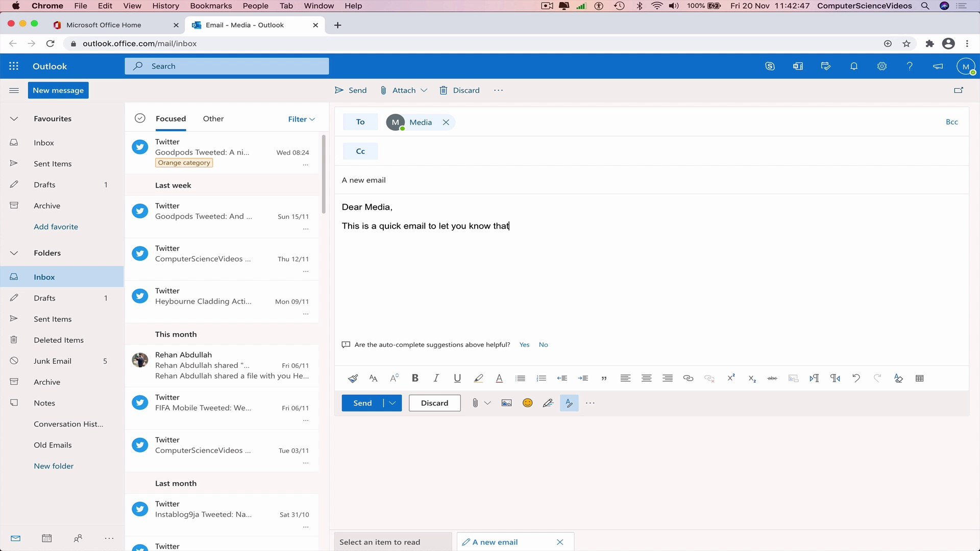Click the Undo arrow in formatting toolbar

coord(856,378)
